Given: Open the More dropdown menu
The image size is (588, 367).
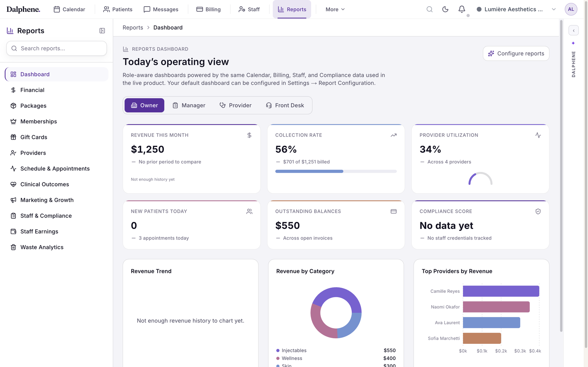Looking at the screenshot, I should coord(335,9).
